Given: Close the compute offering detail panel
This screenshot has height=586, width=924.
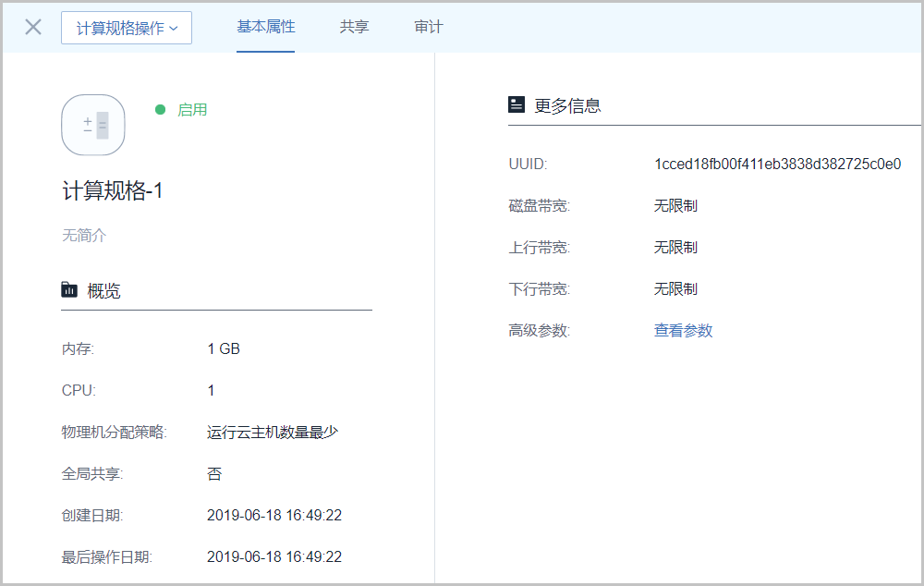Looking at the screenshot, I should point(33,27).
